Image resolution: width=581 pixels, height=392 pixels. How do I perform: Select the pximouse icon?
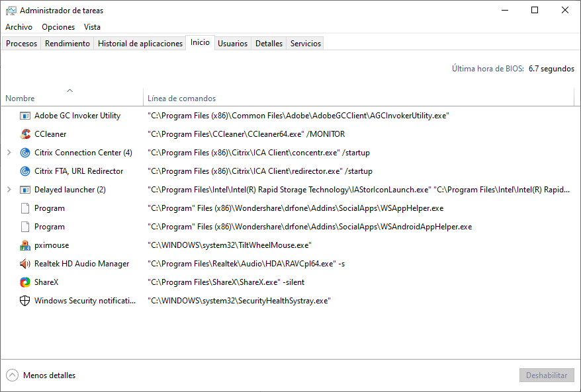25,245
